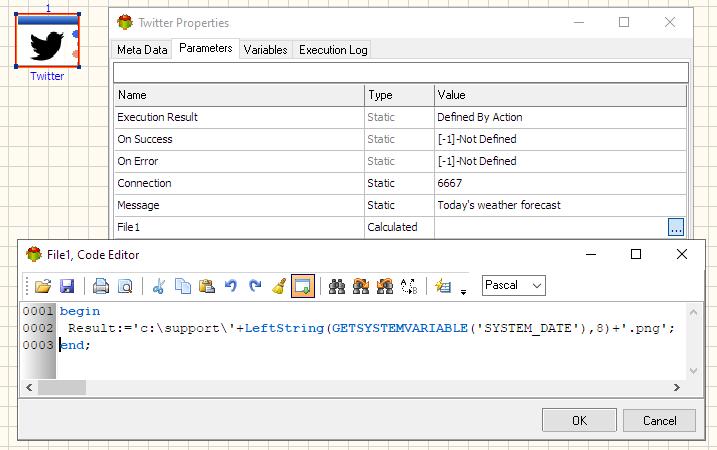The width and height of the screenshot is (717, 450).
Task: Click the On Success [-1]-Not Defined value
Action: (477, 139)
